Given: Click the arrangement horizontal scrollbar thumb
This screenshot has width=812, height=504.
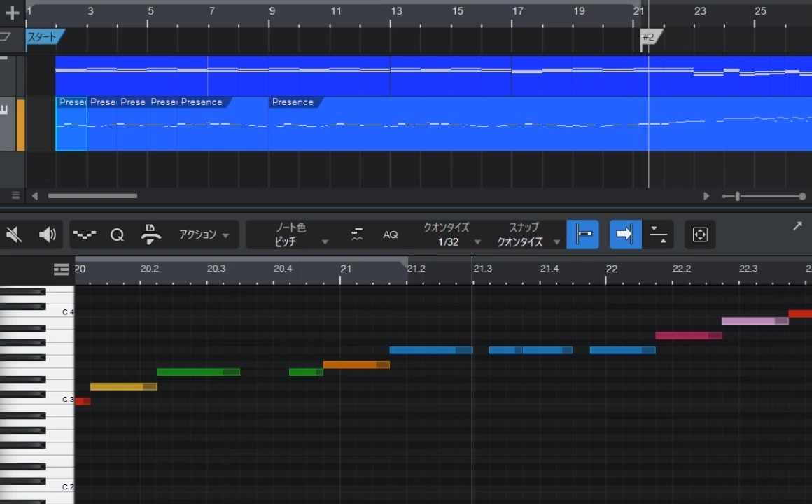Looking at the screenshot, I should coord(92,196).
